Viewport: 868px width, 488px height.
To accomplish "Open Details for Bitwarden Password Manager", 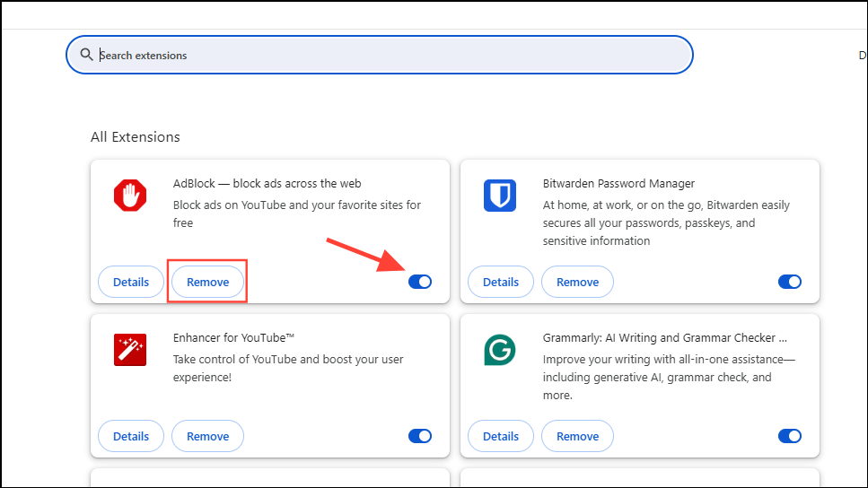I will pyautogui.click(x=501, y=282).
